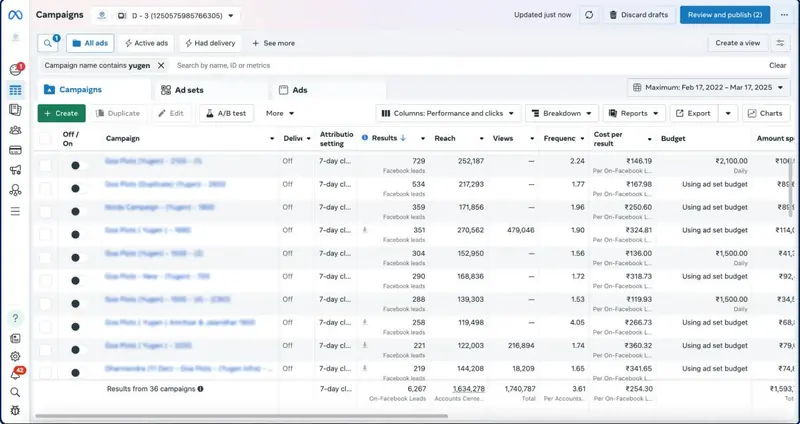The width and height of the screenshot is (800, 424).
Task: Switch to the Ad sets tab
Action: 211,90
